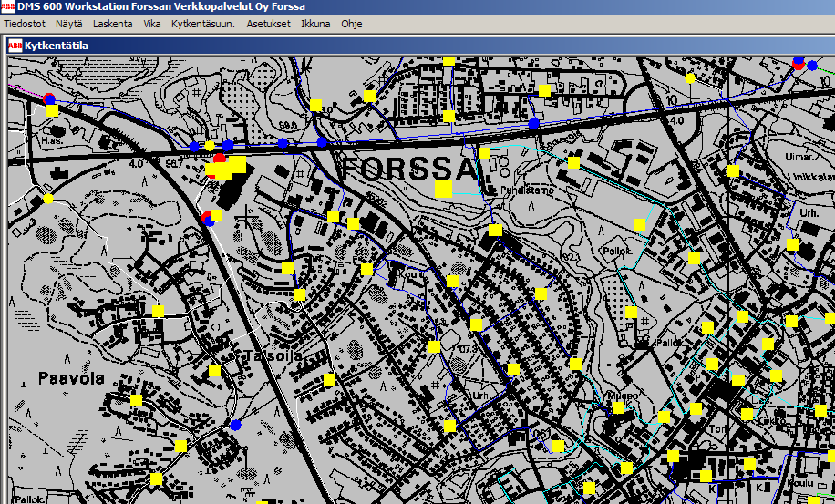Click the Kytkentätila window title bar
This screenshot has width=835, height=504.
(x=421, y=46)
